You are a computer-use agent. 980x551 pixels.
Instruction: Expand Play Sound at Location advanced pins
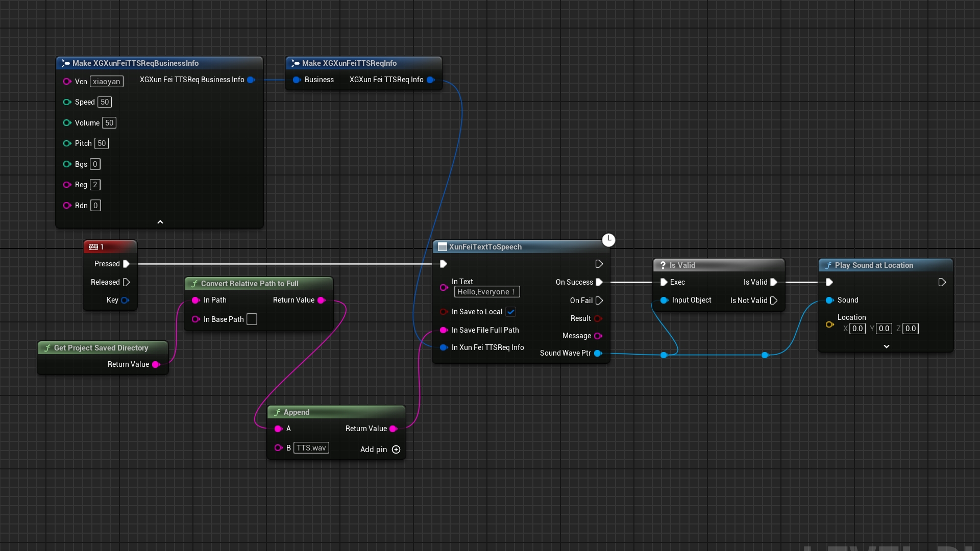pos(887,346)
